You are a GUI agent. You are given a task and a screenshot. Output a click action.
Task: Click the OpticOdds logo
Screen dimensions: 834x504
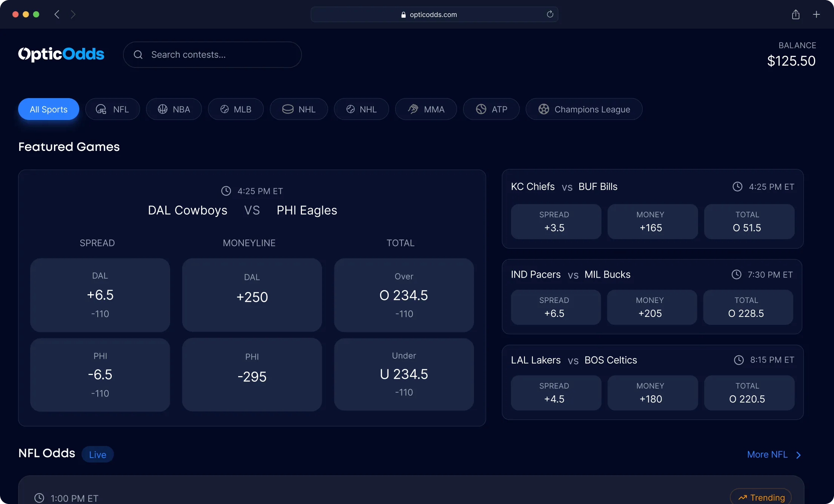tap(61, 54)
